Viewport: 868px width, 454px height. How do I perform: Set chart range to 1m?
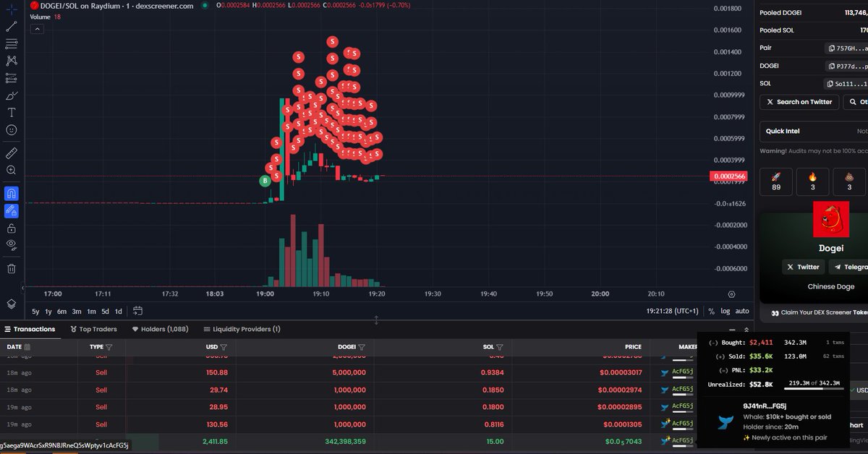click(91, 311)
